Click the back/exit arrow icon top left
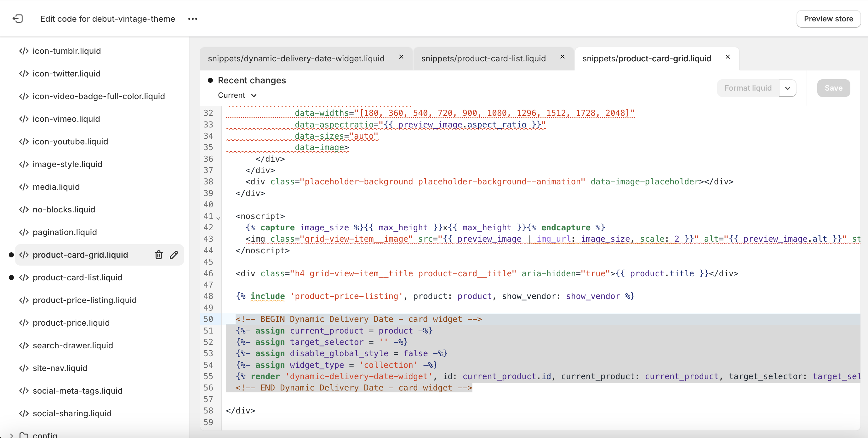 coord(17,19)
